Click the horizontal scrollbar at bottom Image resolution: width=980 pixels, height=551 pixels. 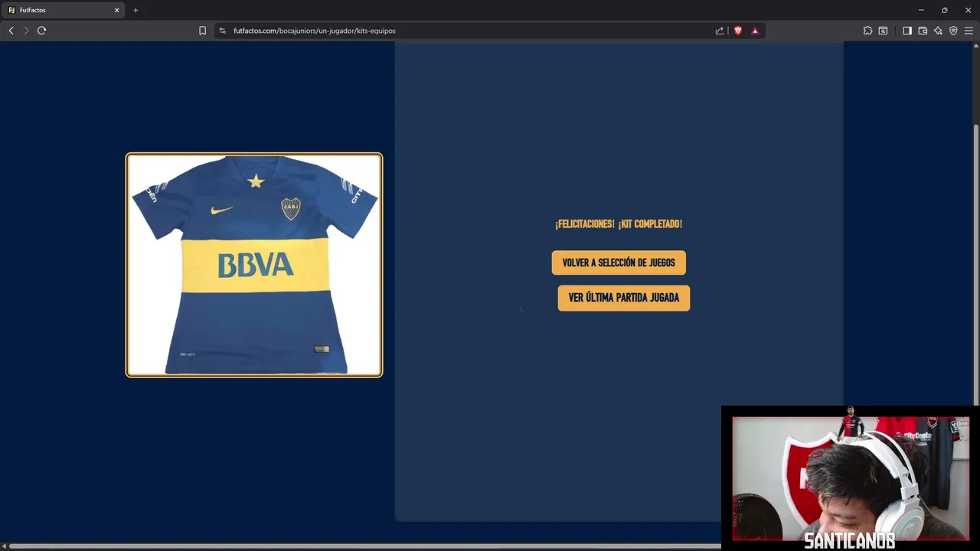pyautogui.click(x=364, y=546)
